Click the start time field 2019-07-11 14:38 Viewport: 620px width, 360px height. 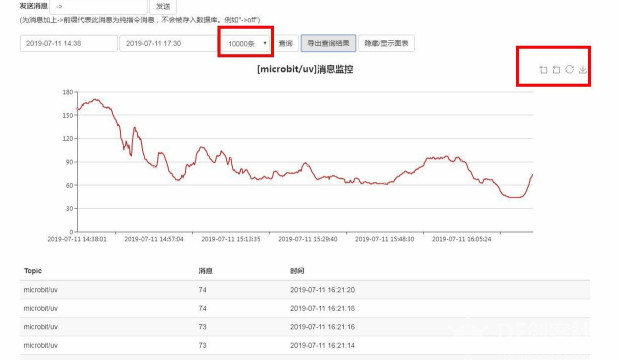[69, 44]
